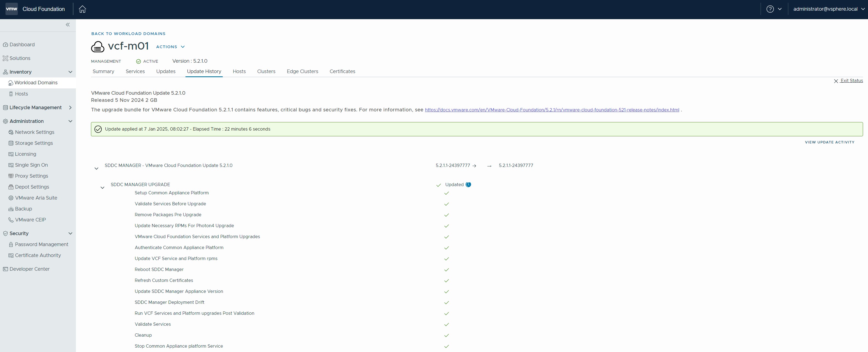Screen dimensions: 868x352
Task: Click the Password Management lock icon
Action: click(x=11, y=245)
